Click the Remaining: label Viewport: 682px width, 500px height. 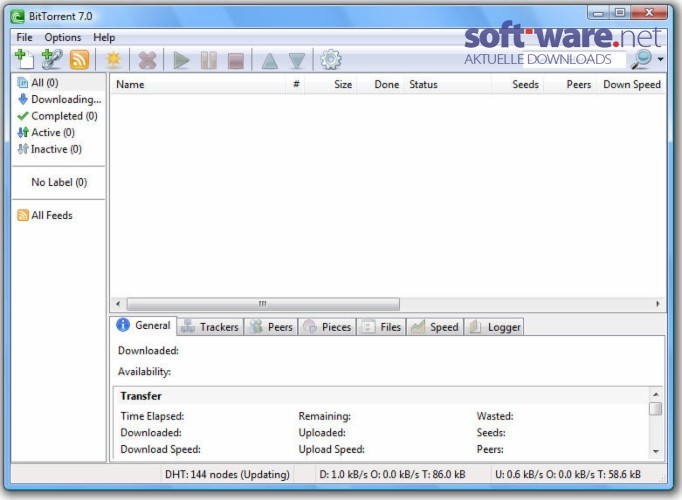tap(324, 416)
